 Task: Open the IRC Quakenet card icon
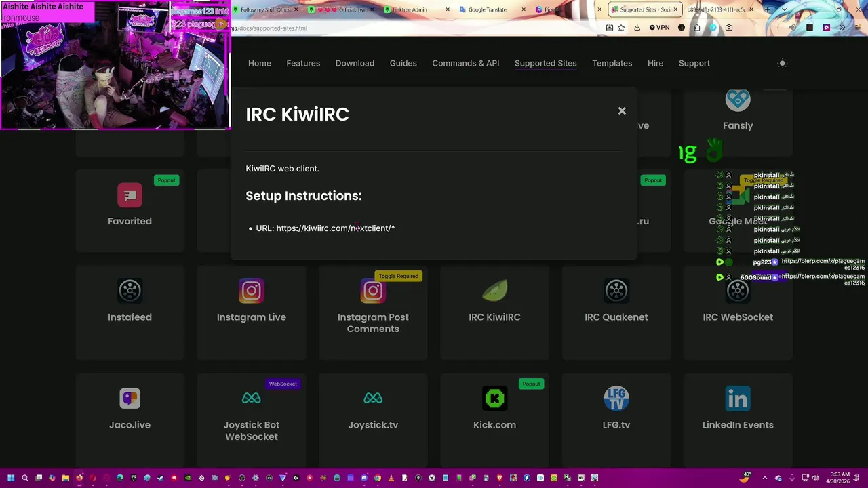pos(616,291)
